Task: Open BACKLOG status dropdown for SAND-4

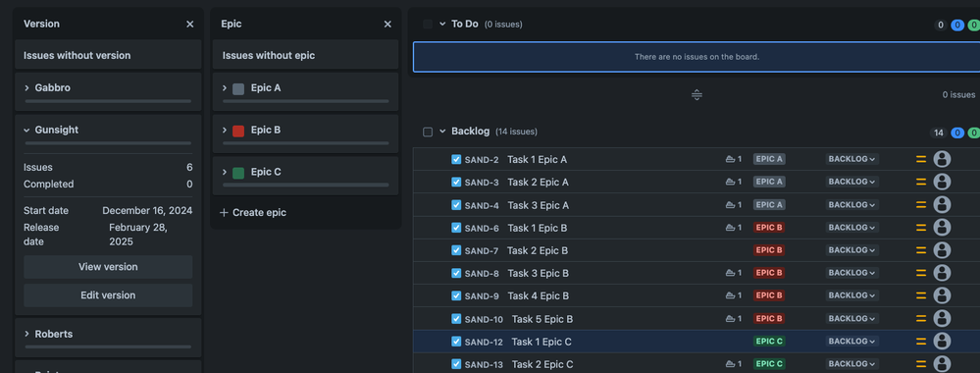Action: 851,204
